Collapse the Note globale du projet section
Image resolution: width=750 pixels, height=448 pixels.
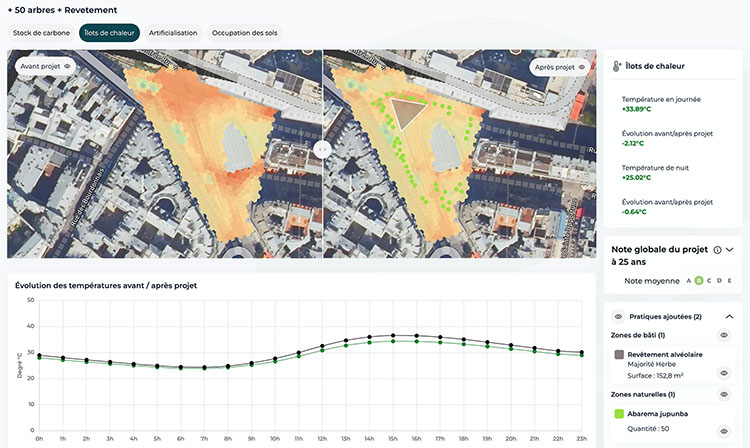point(730,249)
